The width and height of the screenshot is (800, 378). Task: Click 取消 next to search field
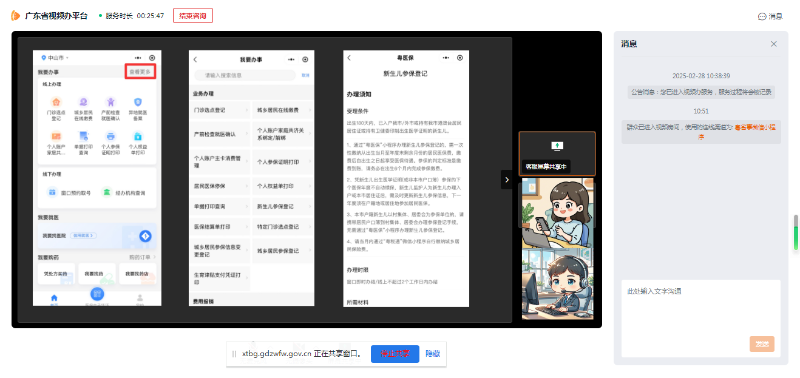305,75
